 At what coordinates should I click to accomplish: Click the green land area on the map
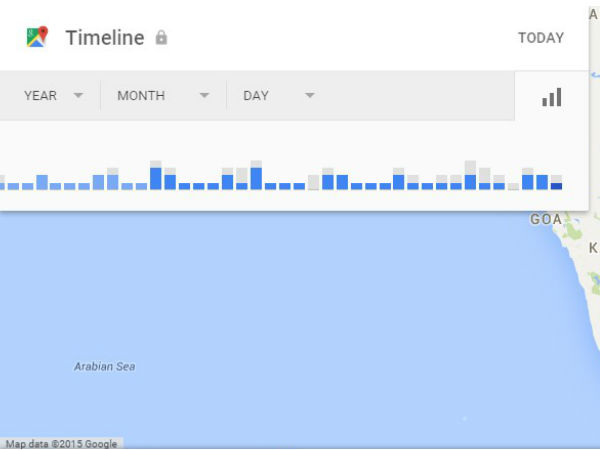point(573,232)
